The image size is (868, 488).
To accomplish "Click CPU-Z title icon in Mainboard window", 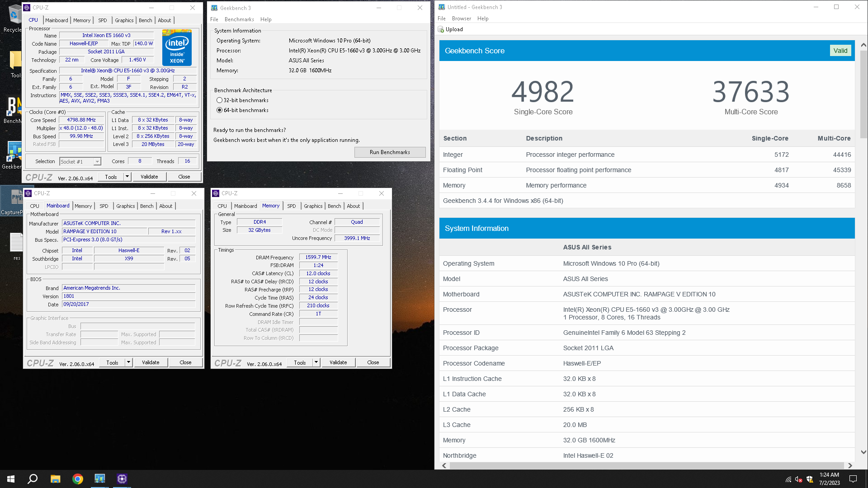I will point(28,193).
